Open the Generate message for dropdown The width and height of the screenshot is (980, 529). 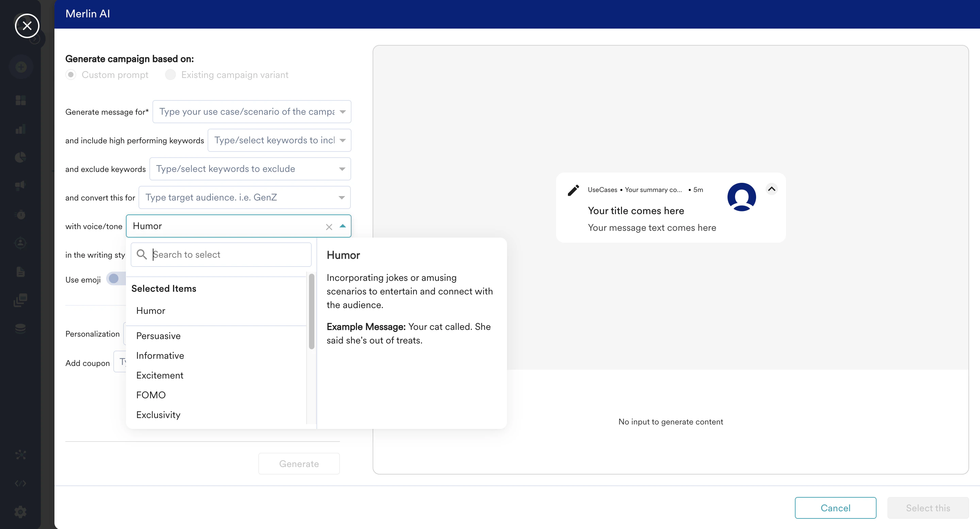(342, 112)
